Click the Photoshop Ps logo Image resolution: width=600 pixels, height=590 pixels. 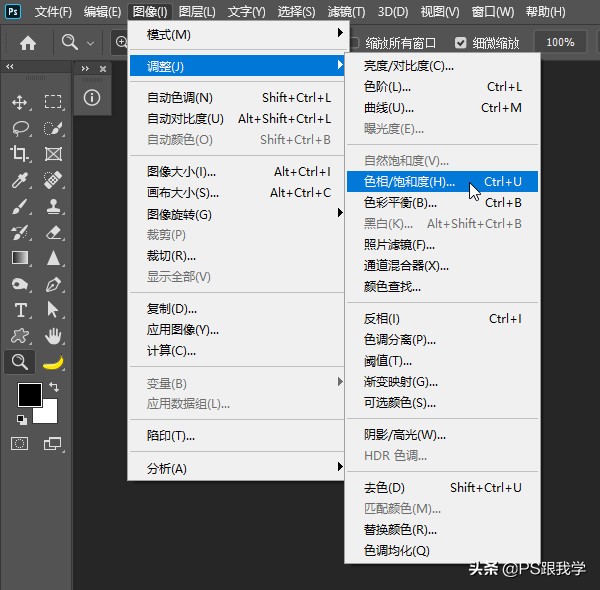point(13,11)
